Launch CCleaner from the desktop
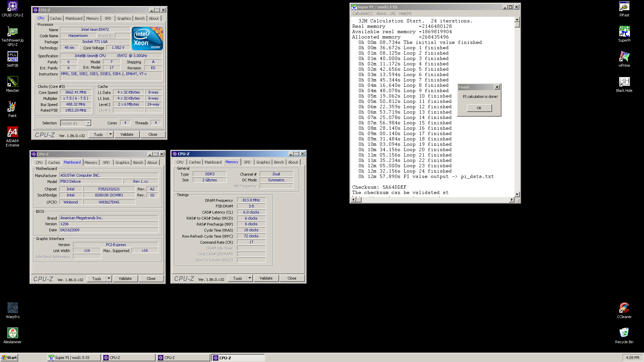This screenshot has width=644, height=362. 624,311
